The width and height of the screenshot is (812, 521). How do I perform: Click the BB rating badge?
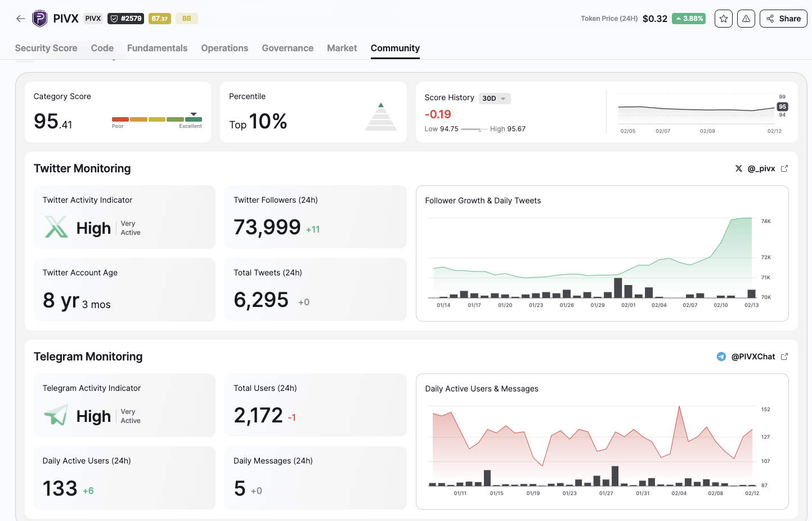pyautogui.click(x=187, y=19)
